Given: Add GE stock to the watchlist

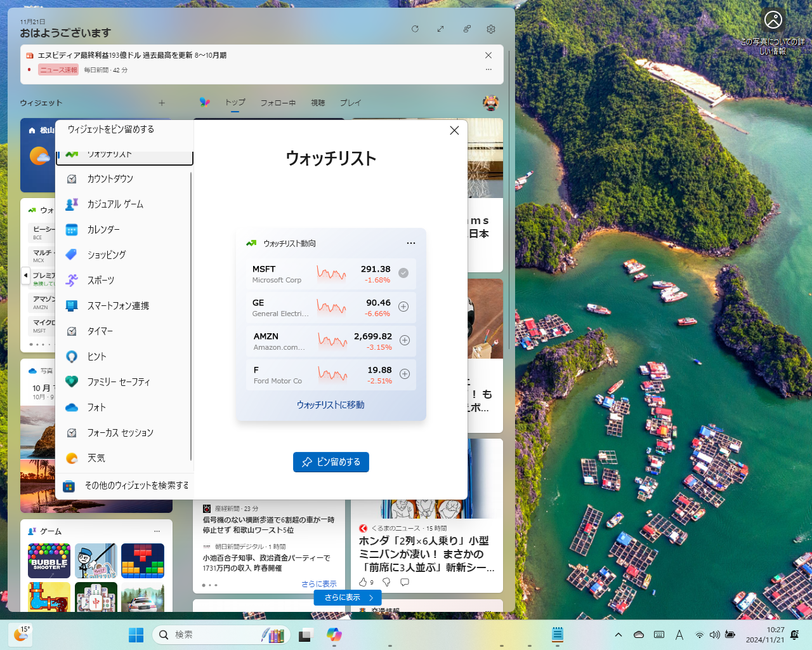Looking at the screenshot, I should [x=404, y=307].
